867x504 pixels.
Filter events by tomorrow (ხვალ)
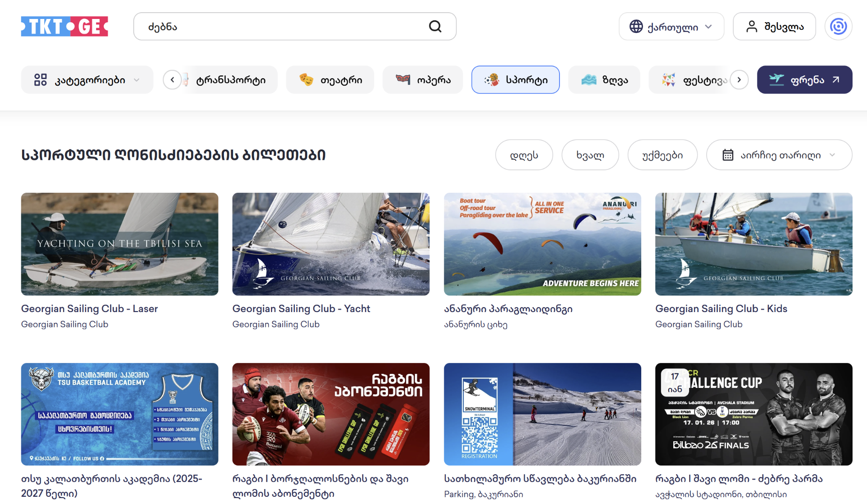click(590, 155)
